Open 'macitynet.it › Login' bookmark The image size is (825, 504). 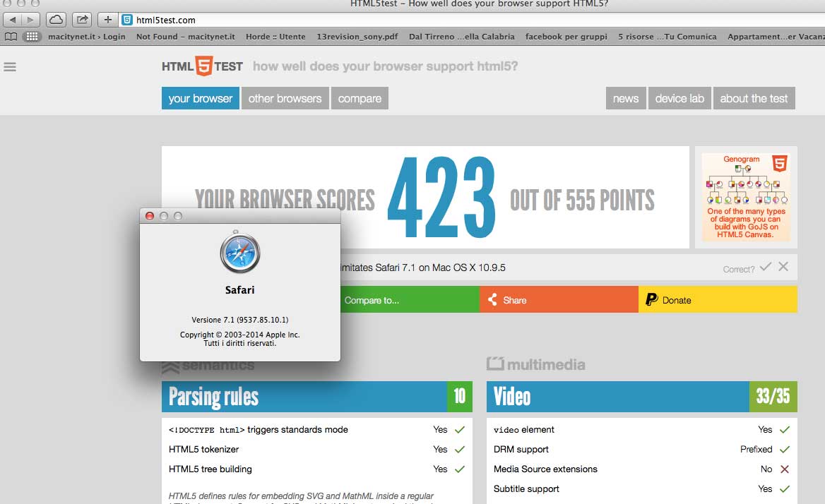click(87, 36)
